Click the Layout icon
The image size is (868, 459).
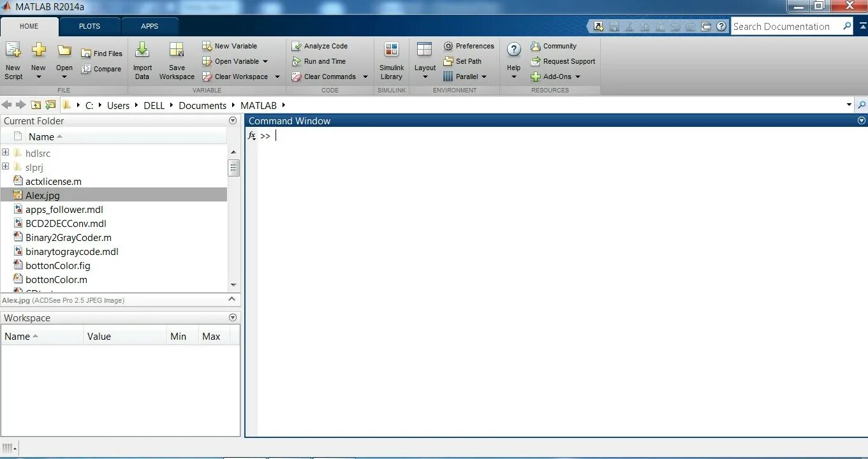[424, 50]
